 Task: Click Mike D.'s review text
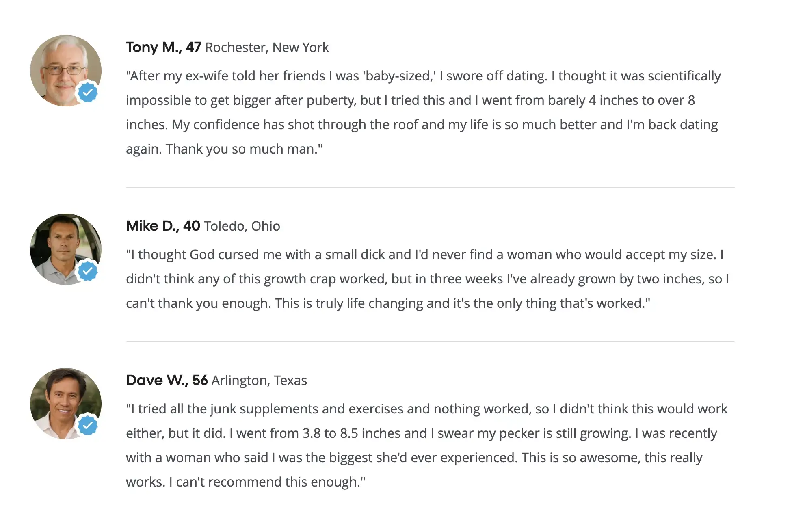tap(426, 279)
